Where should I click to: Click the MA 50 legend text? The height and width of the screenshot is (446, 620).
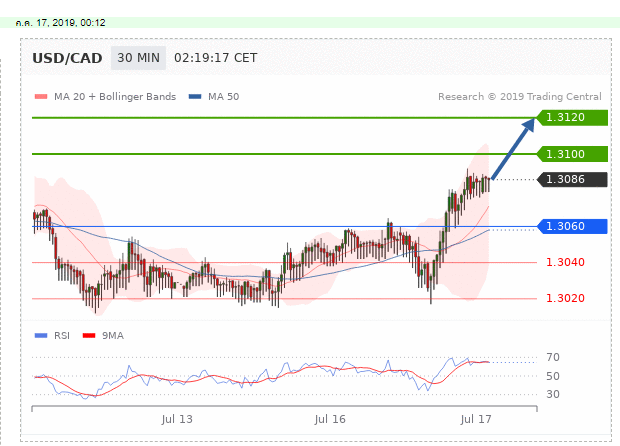[224, 96]
